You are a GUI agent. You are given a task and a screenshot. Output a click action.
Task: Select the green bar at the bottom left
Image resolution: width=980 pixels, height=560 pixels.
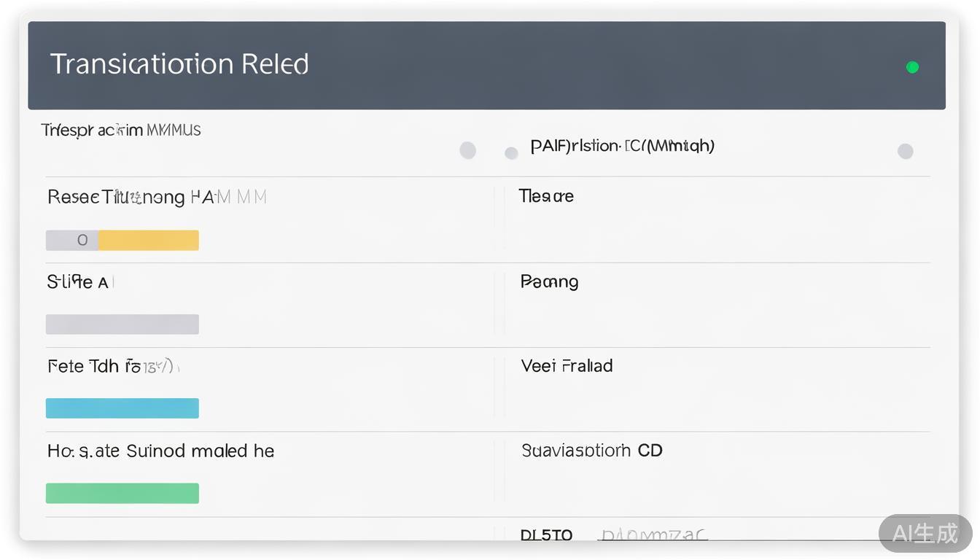pos(122,493)
